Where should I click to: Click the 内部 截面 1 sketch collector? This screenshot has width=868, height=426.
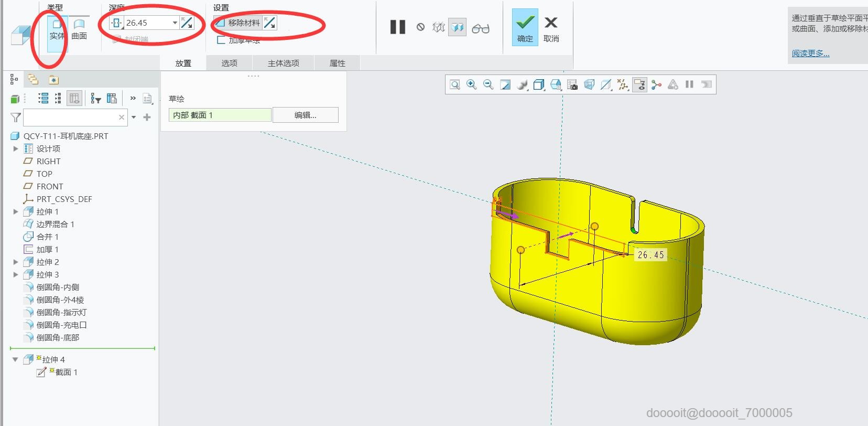tap(220, 115)
